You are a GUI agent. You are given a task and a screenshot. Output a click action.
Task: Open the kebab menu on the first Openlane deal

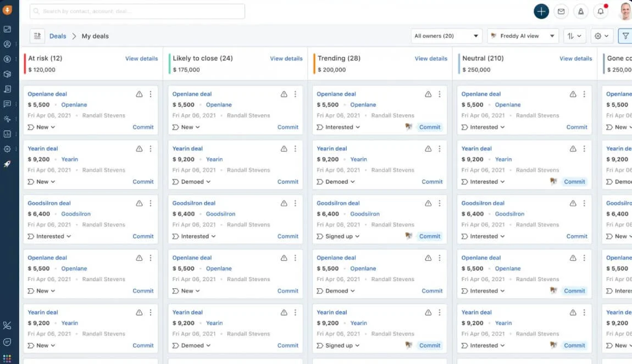[150, 94]
